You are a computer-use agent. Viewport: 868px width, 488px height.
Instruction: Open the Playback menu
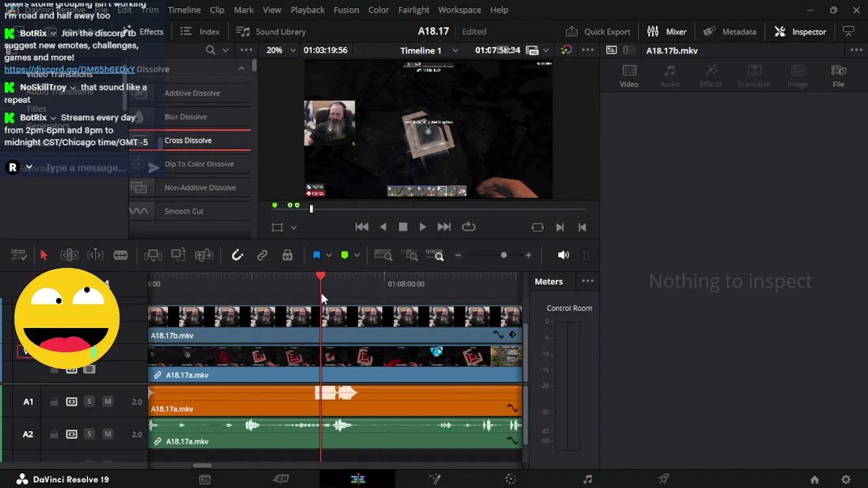307,9
